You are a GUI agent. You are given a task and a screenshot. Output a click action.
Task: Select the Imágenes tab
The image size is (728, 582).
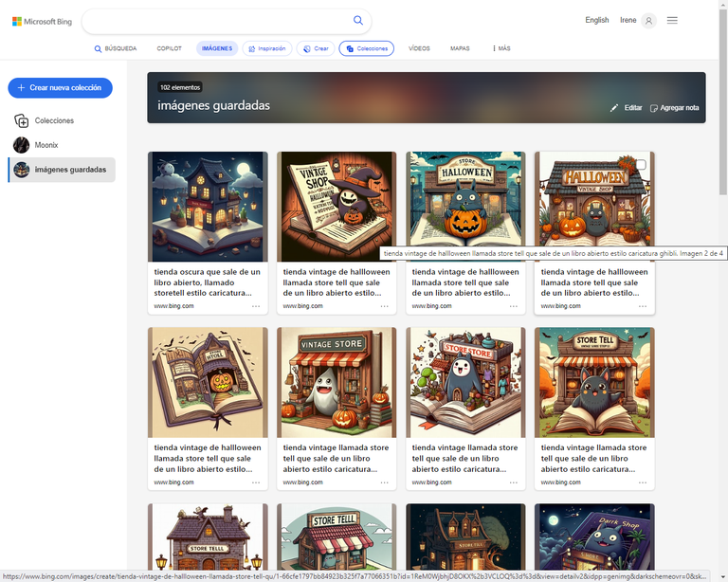(x=217, y=48)
